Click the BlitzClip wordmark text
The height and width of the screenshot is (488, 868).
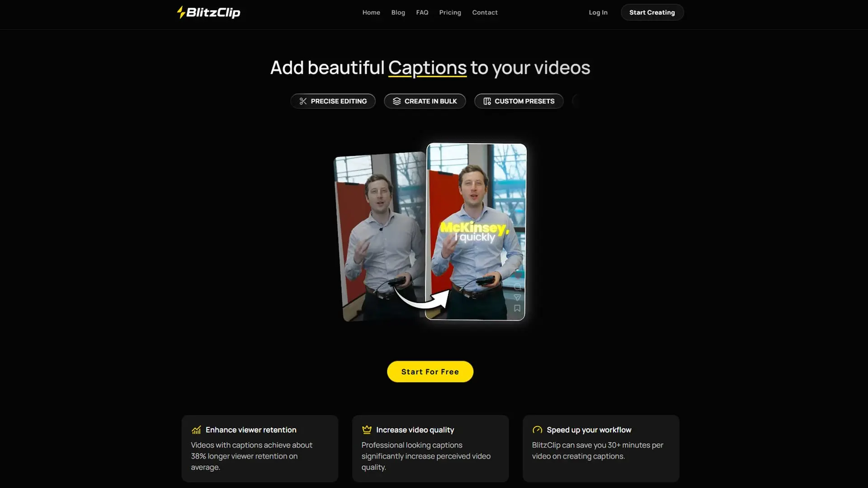[213, 13]
